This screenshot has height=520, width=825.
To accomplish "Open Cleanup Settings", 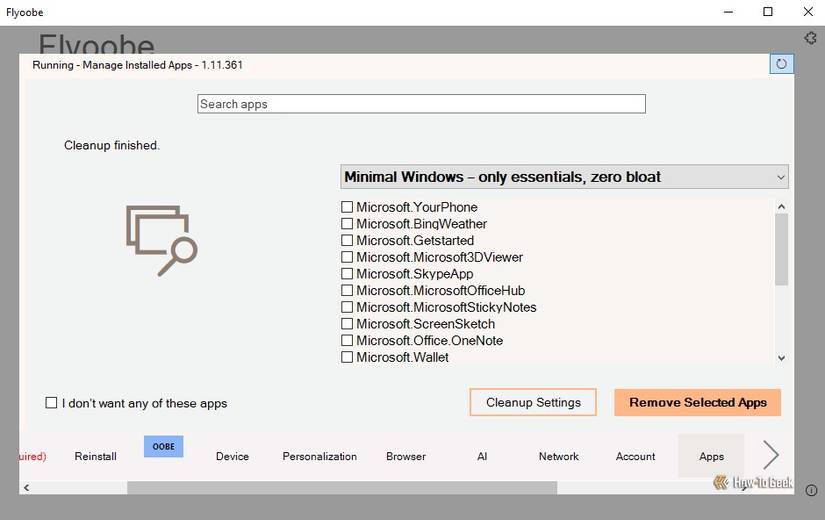I will pyautogui.click(x=533, y=402).
